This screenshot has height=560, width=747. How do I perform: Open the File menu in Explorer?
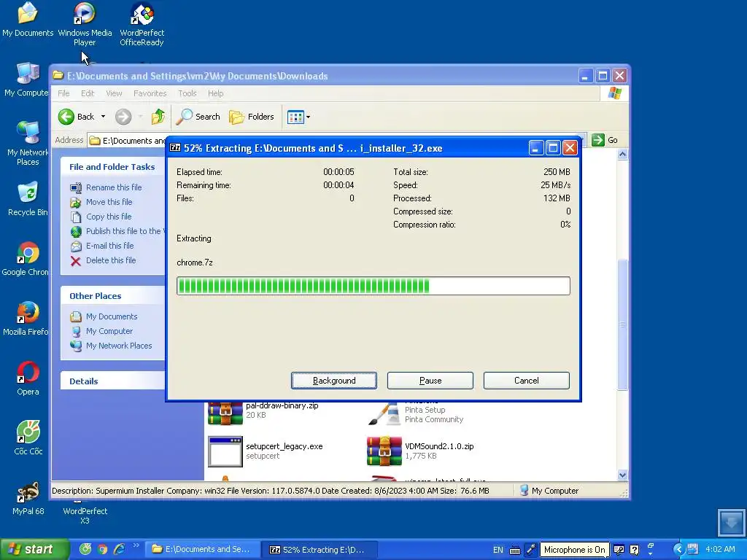coord(63,93)
